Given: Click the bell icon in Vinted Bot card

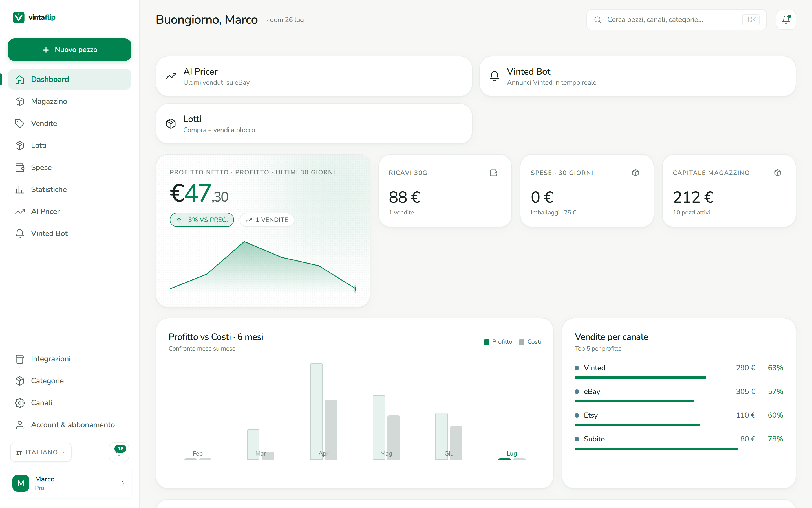Looking at the screenshot, I should [x=495, y=76].
